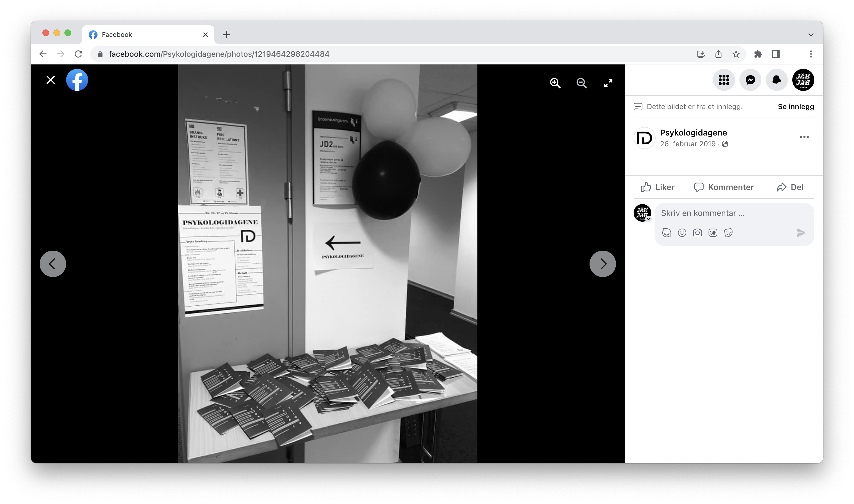Zoom in on the photo
854x504 pixels.
point(555,83)
